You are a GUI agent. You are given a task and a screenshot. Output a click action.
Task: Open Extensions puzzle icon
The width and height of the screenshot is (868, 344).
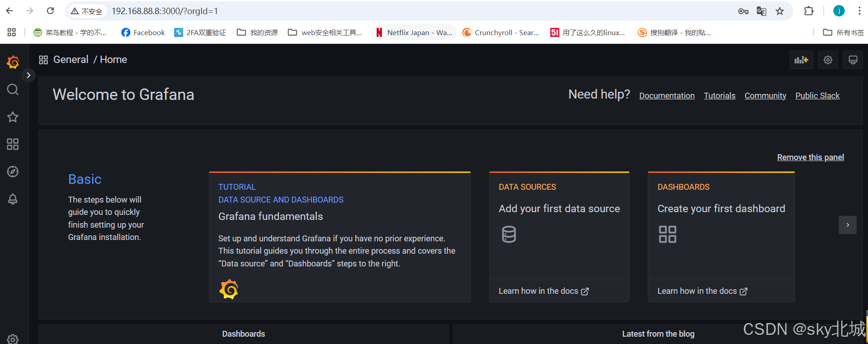[809, 11]
